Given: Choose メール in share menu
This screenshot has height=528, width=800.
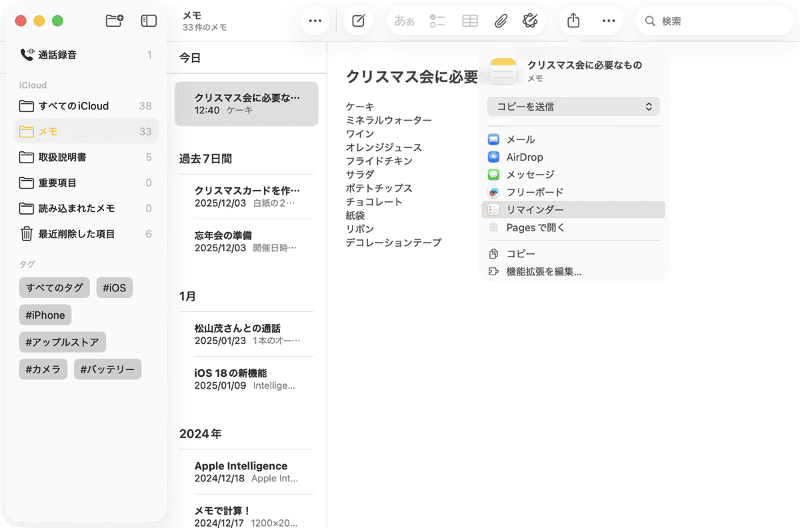Looking at the screenshot, I should click(573, 139).
